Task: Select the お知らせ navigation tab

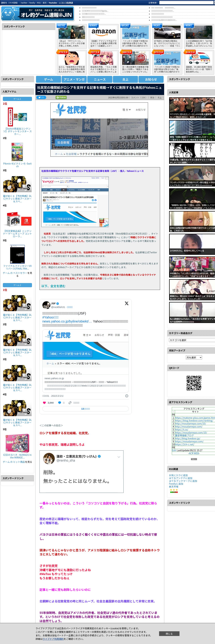Action: click(x=151, y=79)
